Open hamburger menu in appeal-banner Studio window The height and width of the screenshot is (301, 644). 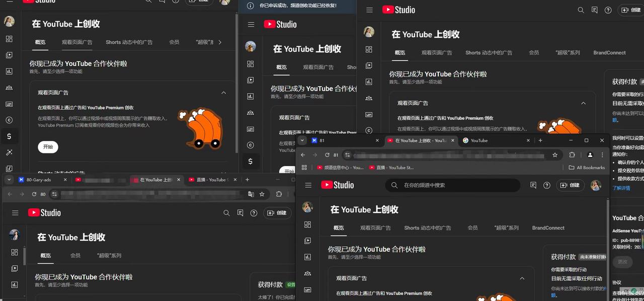251,24
